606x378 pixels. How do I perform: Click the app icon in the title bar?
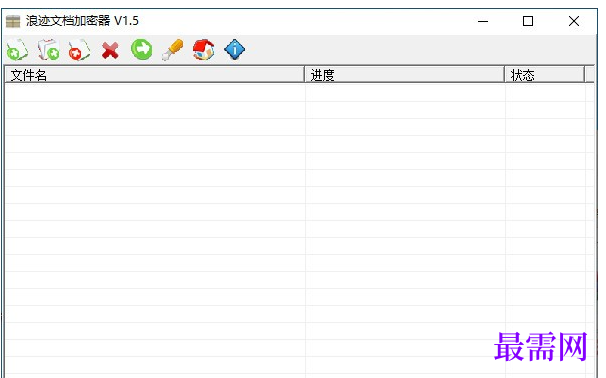(13, 21)
